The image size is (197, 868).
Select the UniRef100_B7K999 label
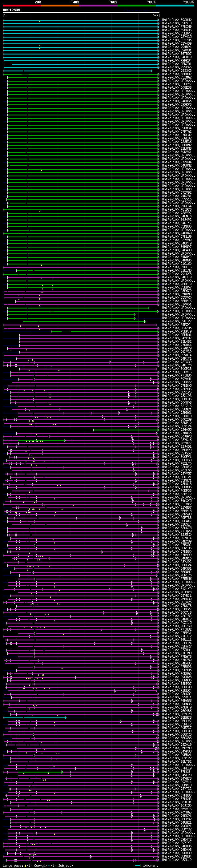(177, 555)
